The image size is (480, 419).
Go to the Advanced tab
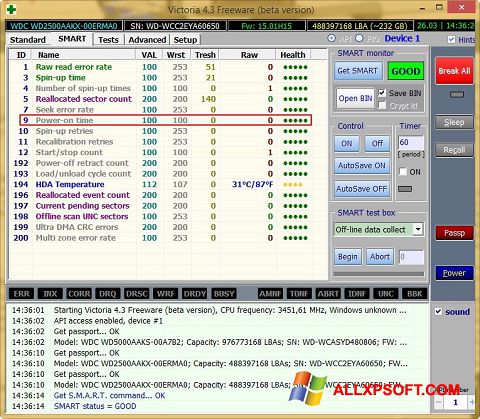tap(147, 40)
